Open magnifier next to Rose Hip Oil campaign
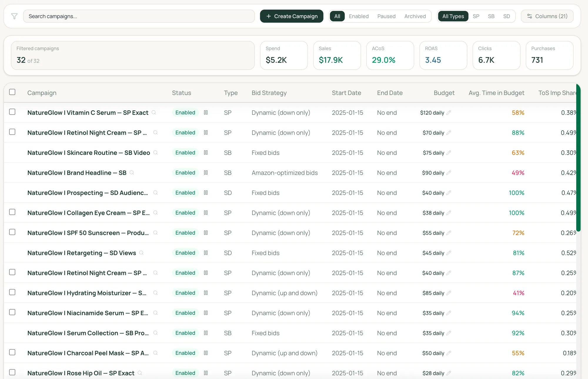The width and height of the screenshot is (588, 379). tap(140, 373)
